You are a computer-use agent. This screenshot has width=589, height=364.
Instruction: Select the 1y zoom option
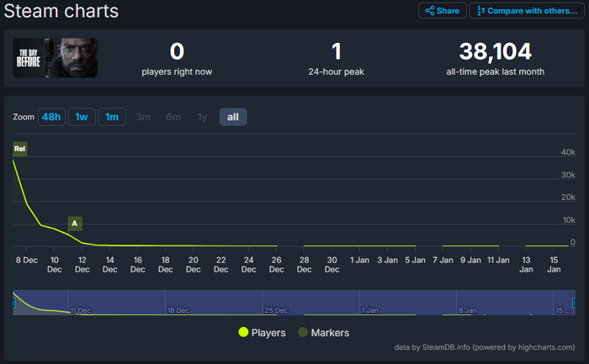click(203, 117)
